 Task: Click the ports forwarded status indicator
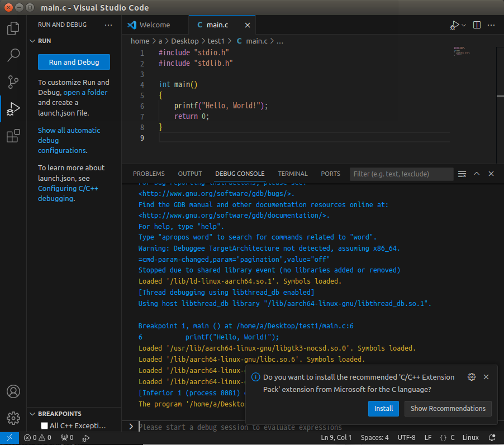pyautogui.click(x=67, y=437)
